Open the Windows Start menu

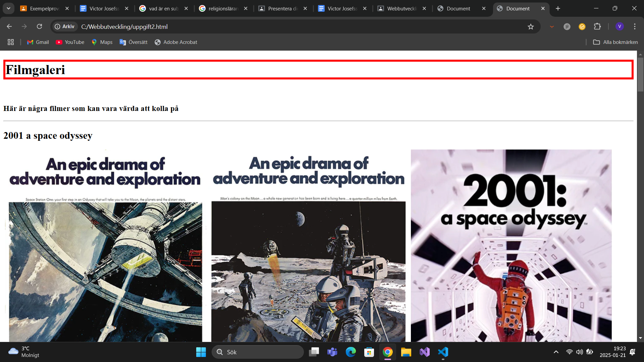pos(201,352)
